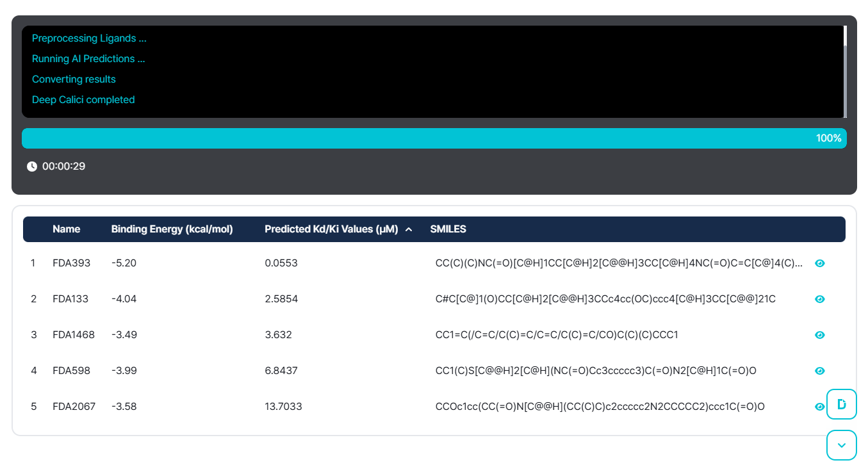The height and width of the screenshot is (465, 868).
Task: Toggle the eye icon in FDA598 row
Action: point(819,371)
